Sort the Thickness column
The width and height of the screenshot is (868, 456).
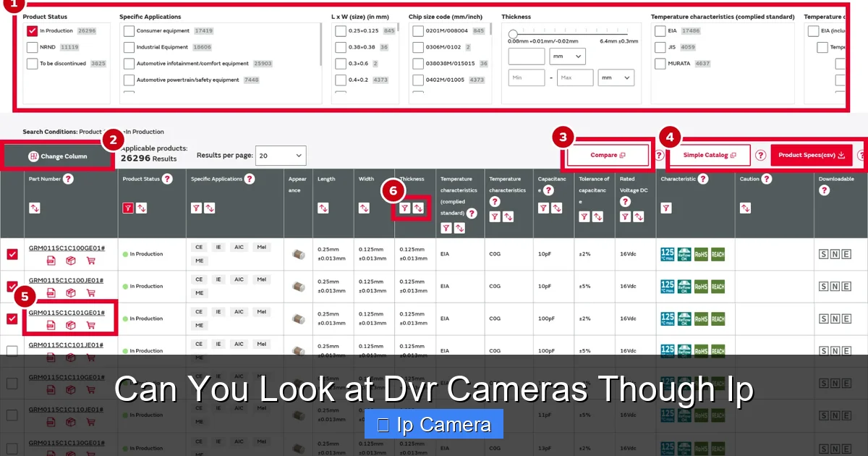[419, 208]
